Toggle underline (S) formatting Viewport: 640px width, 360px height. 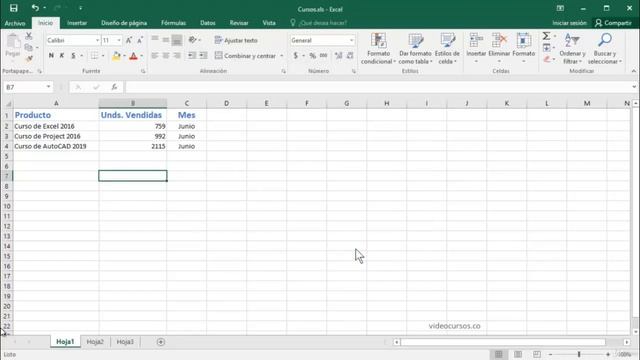point(73,56)
